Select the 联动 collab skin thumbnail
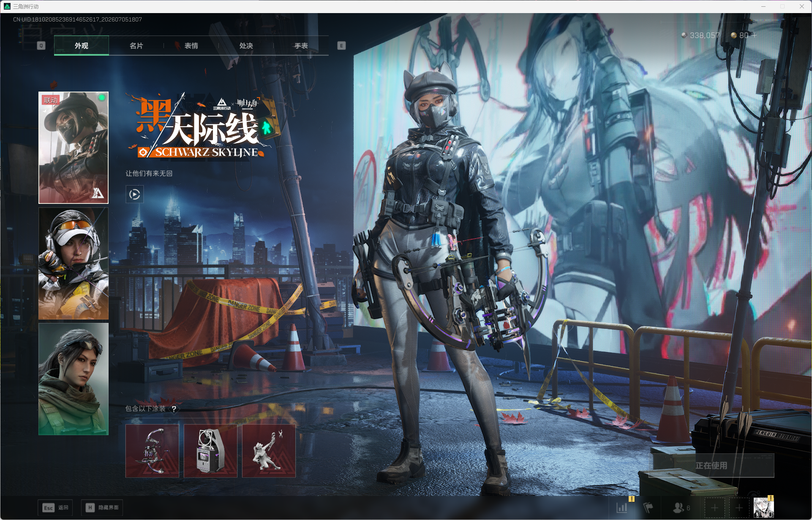Image resolution: width=812 pixels, height=520 pixels. 74,148
